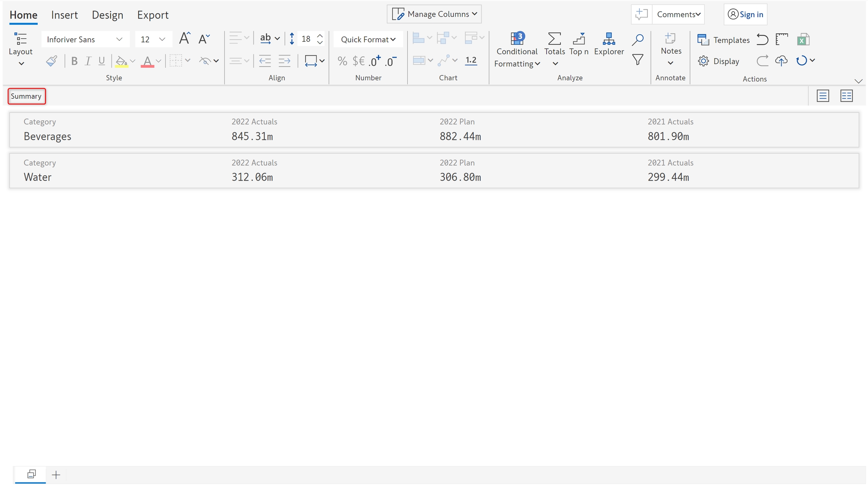Viewport: 868px width, 487px height.
Task: Expand the Quick Format dropdown
Action: click(x=368, y=39)
